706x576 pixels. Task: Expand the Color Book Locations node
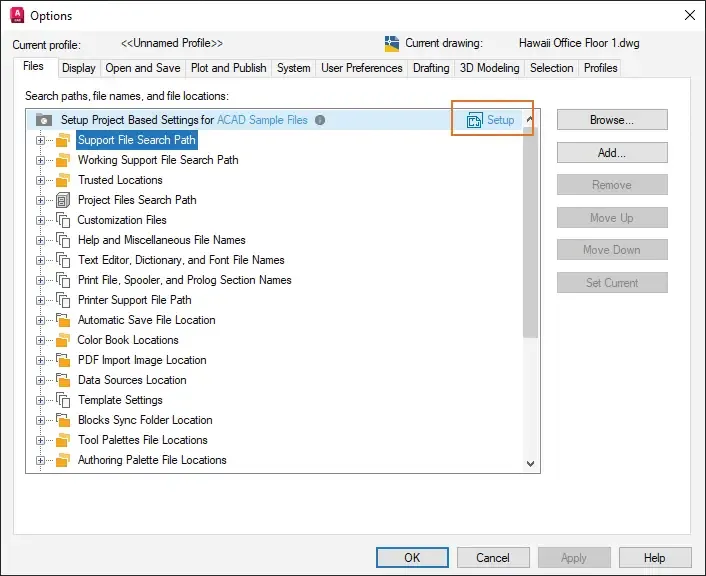[40, 340]
